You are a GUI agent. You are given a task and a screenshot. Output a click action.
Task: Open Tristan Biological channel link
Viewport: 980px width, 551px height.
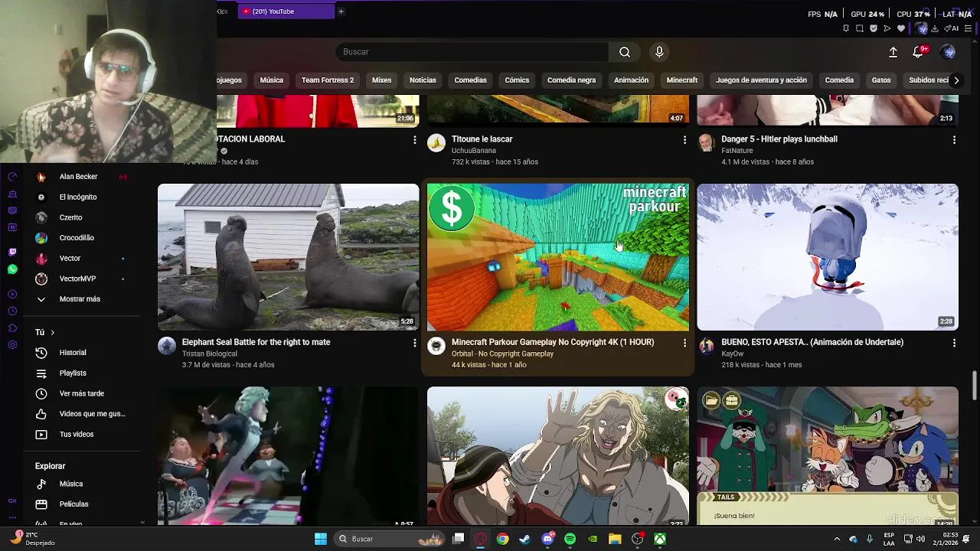pyautogui.click(x=210, y=354)
